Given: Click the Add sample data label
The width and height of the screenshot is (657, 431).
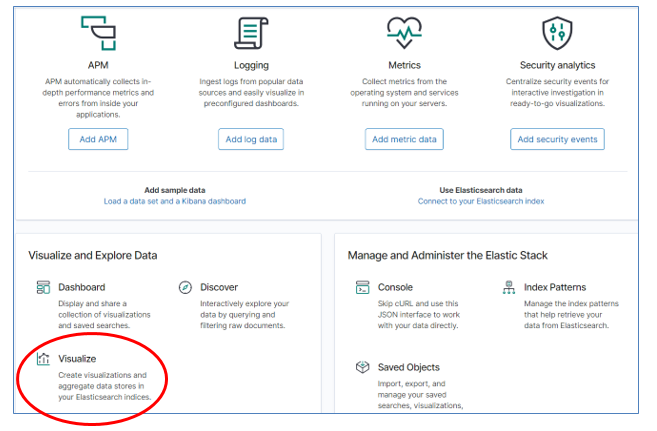Looking at the screenshot, I should pos(175,190).
